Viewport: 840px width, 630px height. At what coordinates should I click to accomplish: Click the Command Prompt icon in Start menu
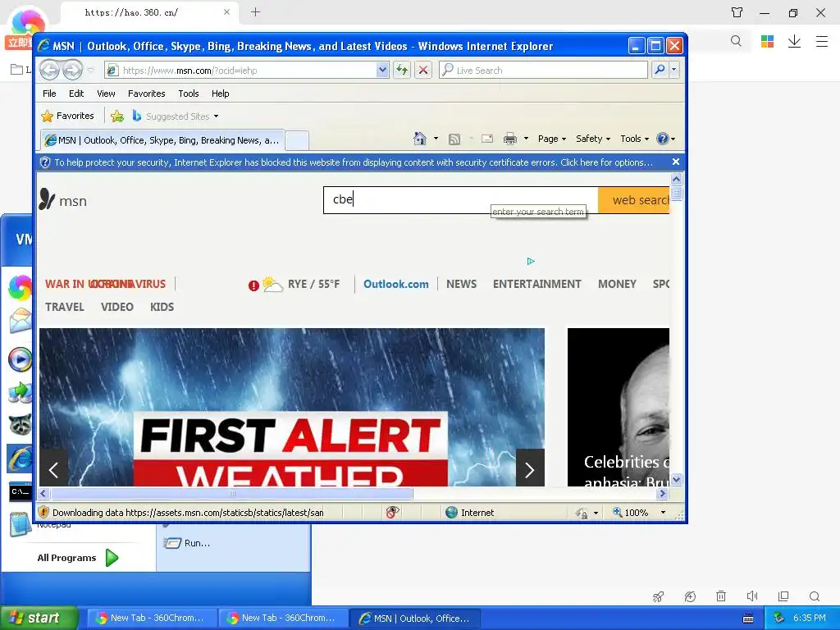coord(21,491)
